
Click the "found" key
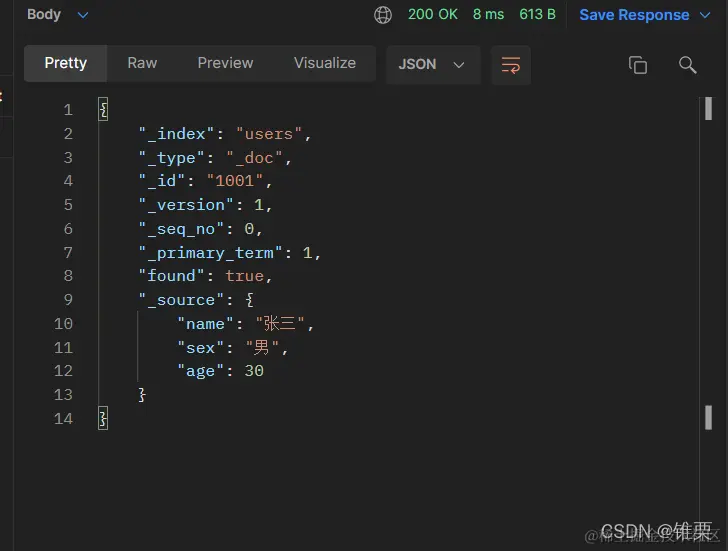171,276
